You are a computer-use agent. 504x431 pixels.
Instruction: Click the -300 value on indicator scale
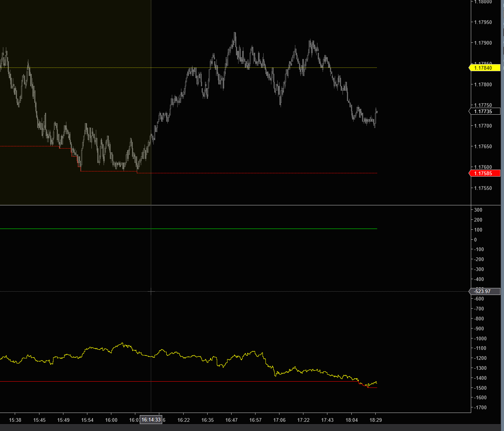point(479,269)
